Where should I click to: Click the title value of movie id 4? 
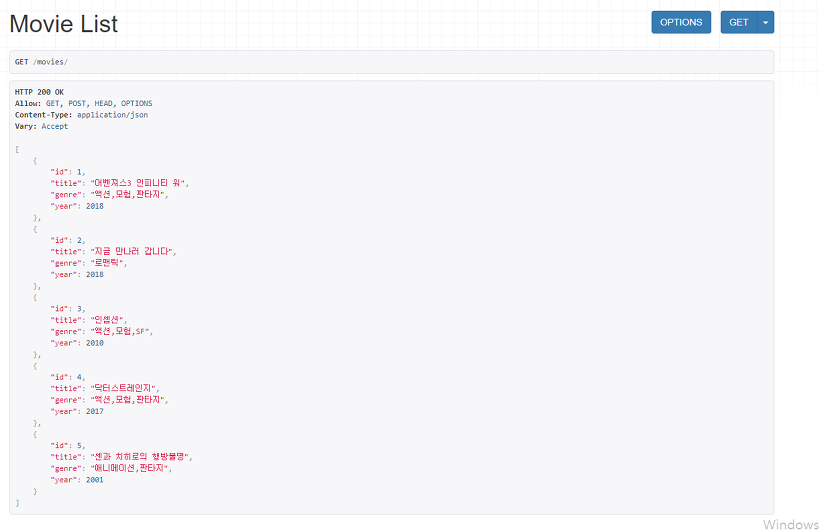(x=123, y=389)
